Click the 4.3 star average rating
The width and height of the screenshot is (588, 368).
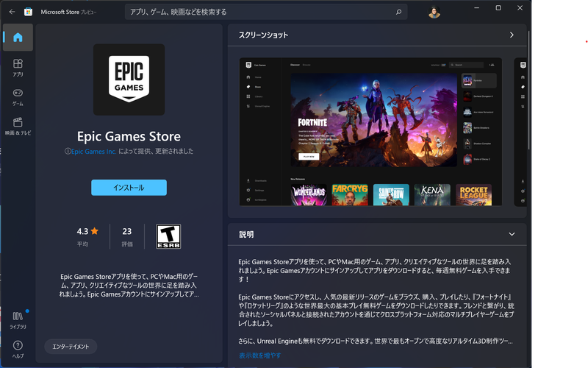(87, 231)
